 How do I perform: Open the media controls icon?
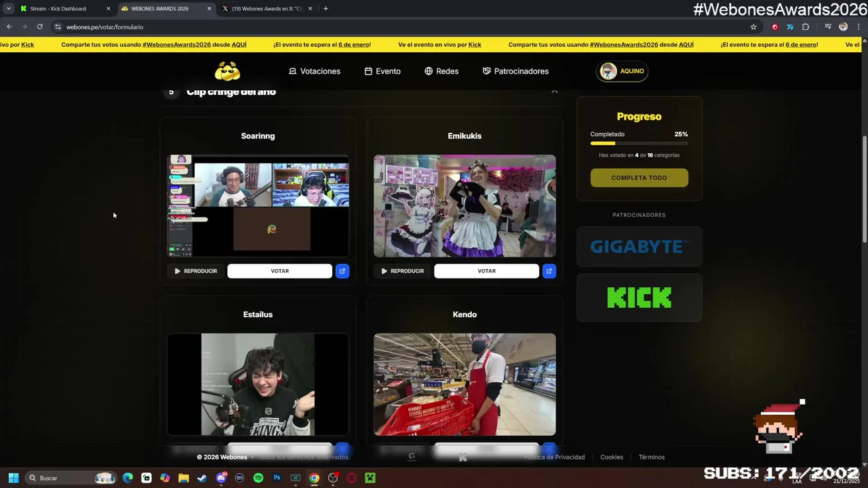pyautogui.click(x=828, y=26)
